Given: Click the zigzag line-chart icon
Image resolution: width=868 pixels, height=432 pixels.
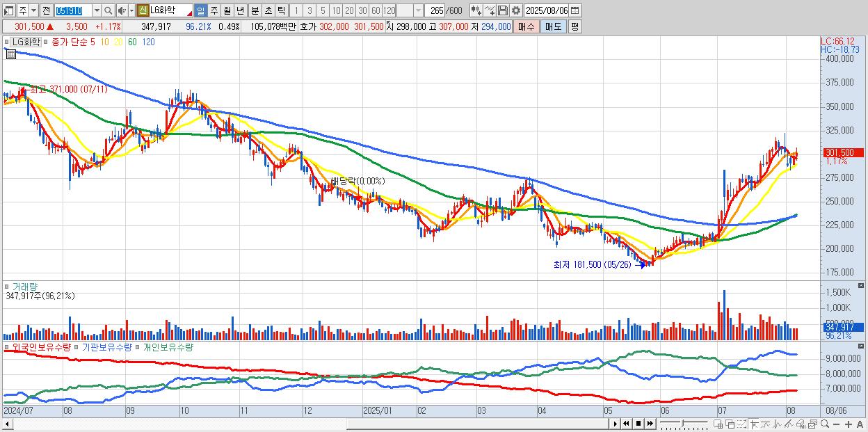Looking at the screenshot, I should [778, 424].
